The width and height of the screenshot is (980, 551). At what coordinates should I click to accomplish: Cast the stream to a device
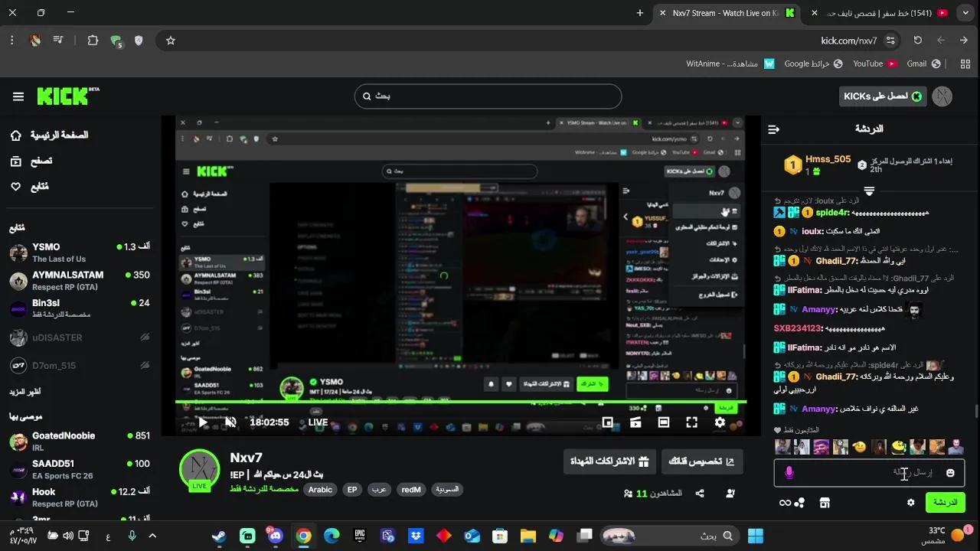point(635,422)
